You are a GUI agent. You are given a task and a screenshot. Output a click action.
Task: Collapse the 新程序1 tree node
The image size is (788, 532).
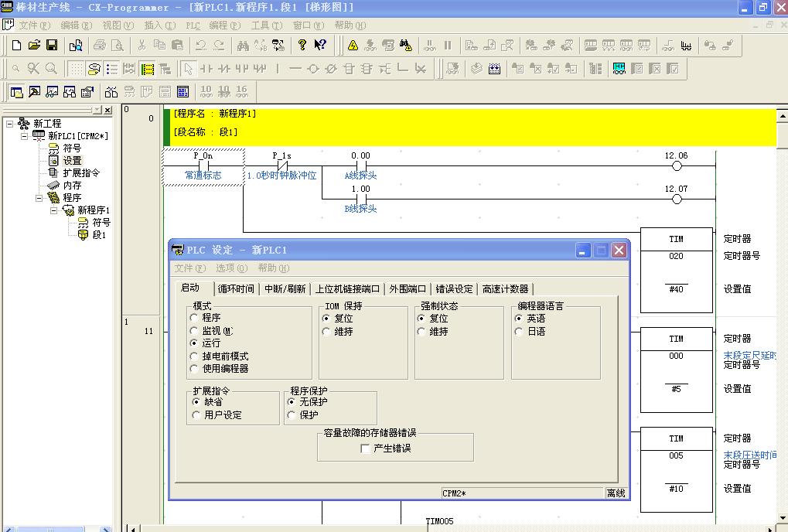point(54,210)
